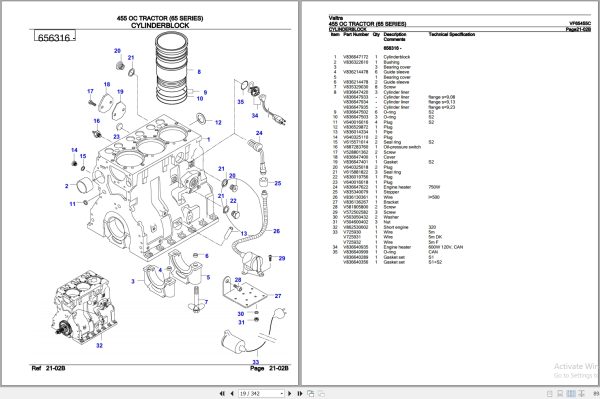Click callout number 33 under the wire and plug

pos(256,362)
